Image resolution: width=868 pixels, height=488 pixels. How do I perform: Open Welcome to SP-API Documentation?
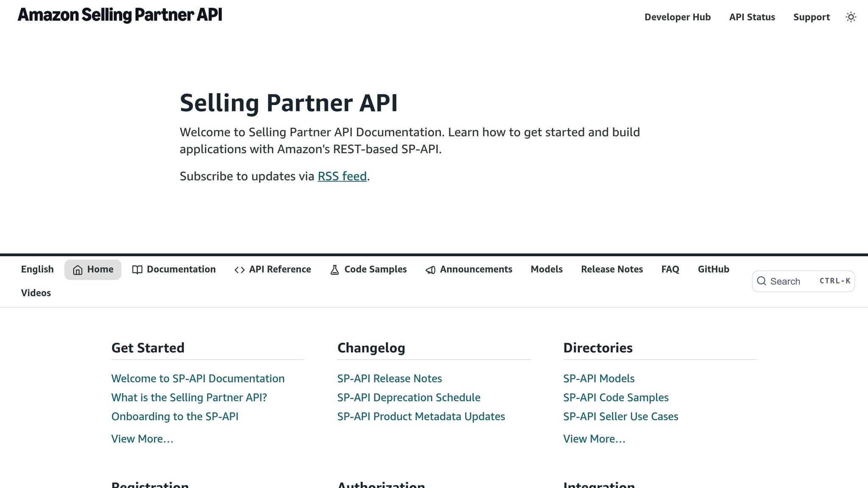tap(198, 378)
